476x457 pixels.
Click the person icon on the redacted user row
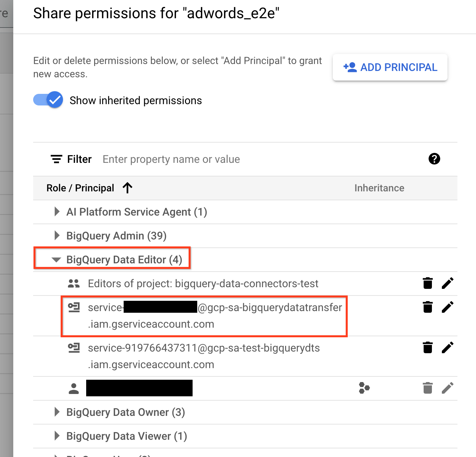[x=74, y=388]
